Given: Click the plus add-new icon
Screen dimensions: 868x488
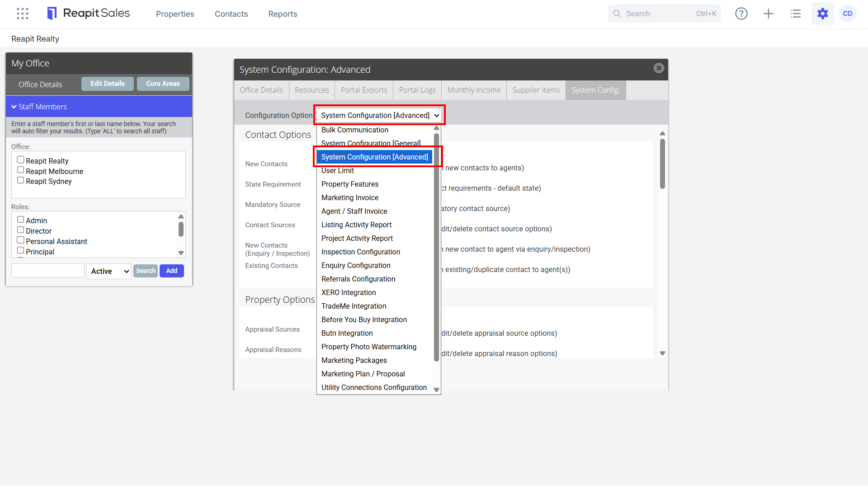Looking at the screenshot, I should coord(769,14).
